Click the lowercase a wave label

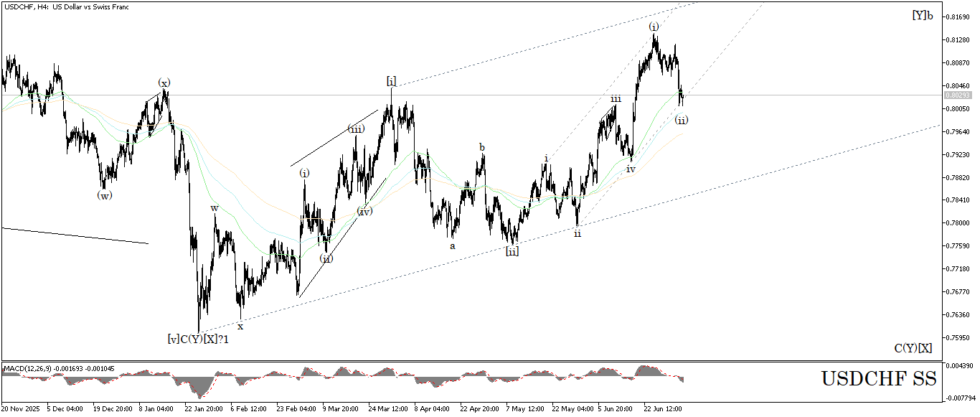(x=452, y=245)
